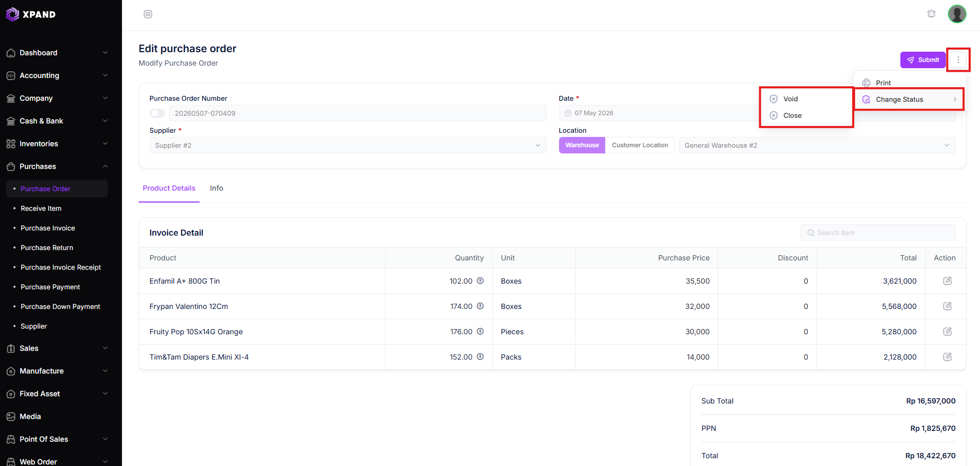The height and width of the screenshot is (466, 980).
Task: Select the Warehouse location option
Action: tap(582, 145)
